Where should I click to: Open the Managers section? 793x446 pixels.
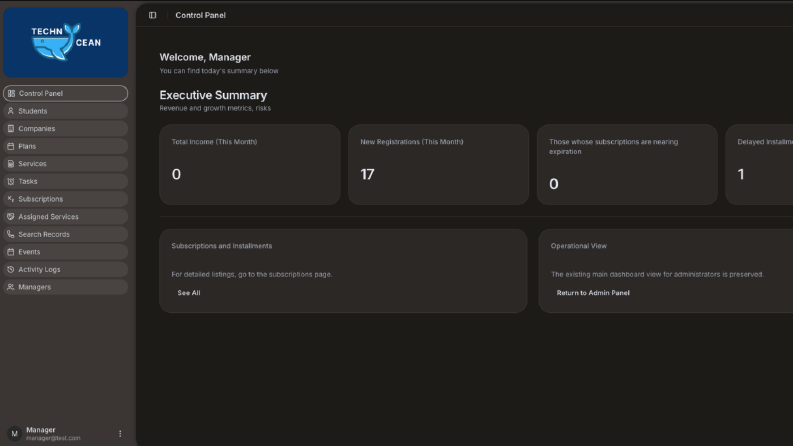(65, 287)
